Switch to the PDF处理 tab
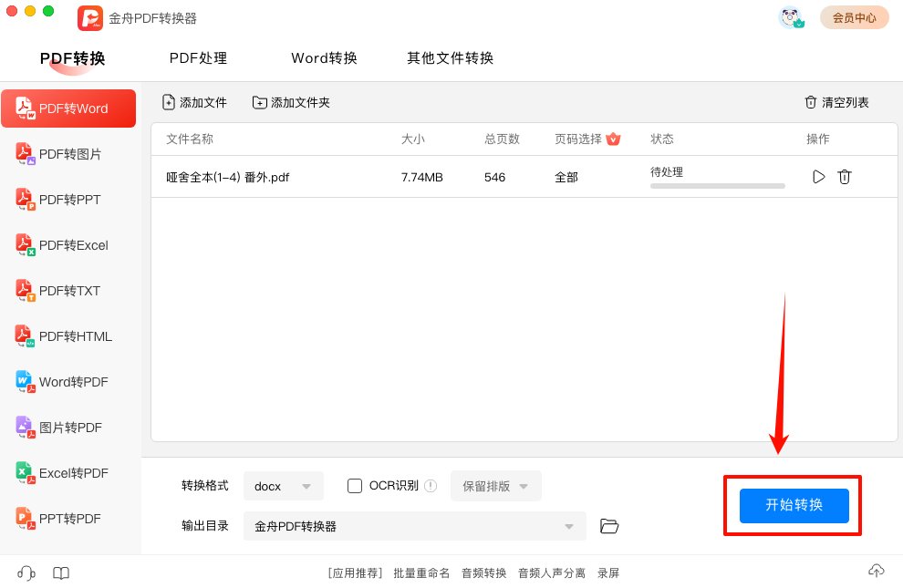The width and height of the screenshot is (903, 588). point(198,58)
